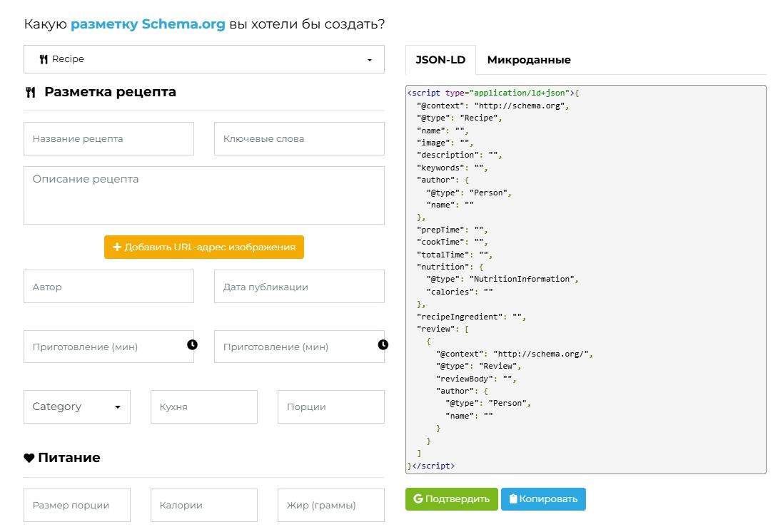Click the Название рецепта input field
This screenshot has height=532, width=778.
click(x=108, y=138)
